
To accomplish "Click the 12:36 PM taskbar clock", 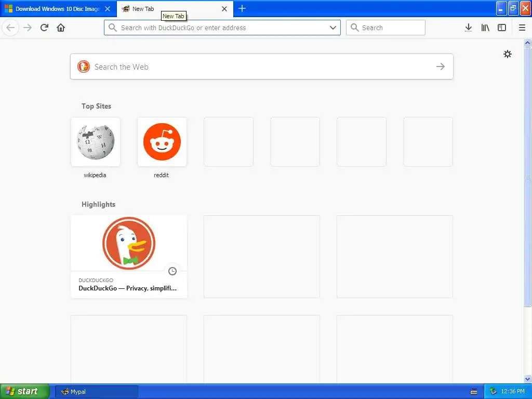I will [513, 392].
